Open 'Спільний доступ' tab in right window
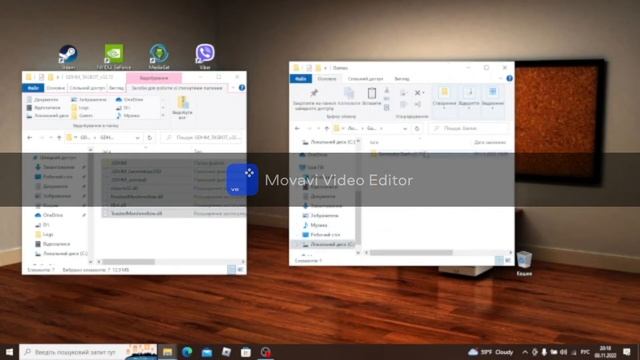The image size is (640, 360). [x=365, y=78]
